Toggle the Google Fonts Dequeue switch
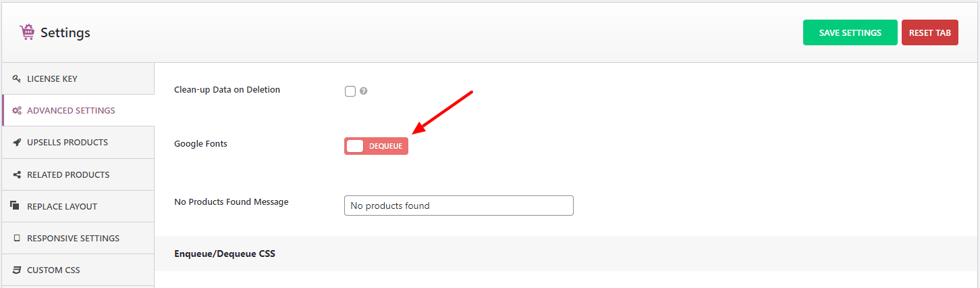This screenshot has width=980, height=288. (376, 146)
